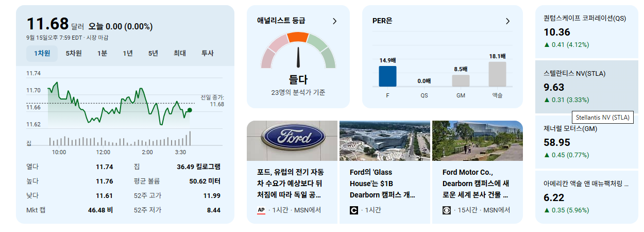Expand analyst rating card chevron

pyautogui.click(x=334, y=21)
